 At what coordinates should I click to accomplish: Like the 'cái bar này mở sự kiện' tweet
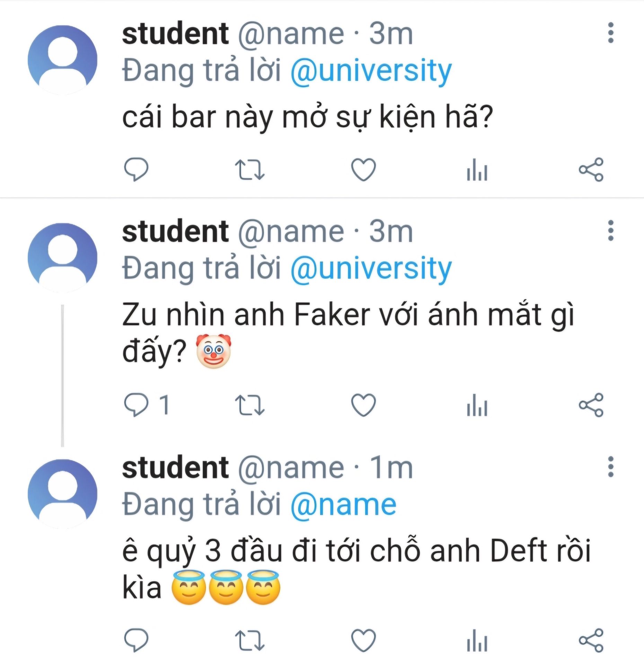click(363, 169)
